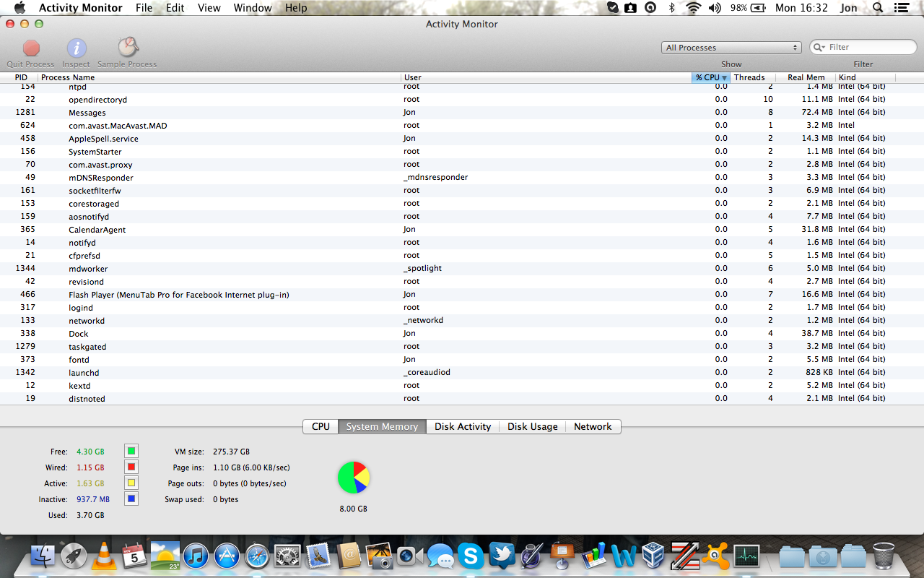Select the Messages process row
Viewport: 924px width, 578px height.
pos(462,112)
